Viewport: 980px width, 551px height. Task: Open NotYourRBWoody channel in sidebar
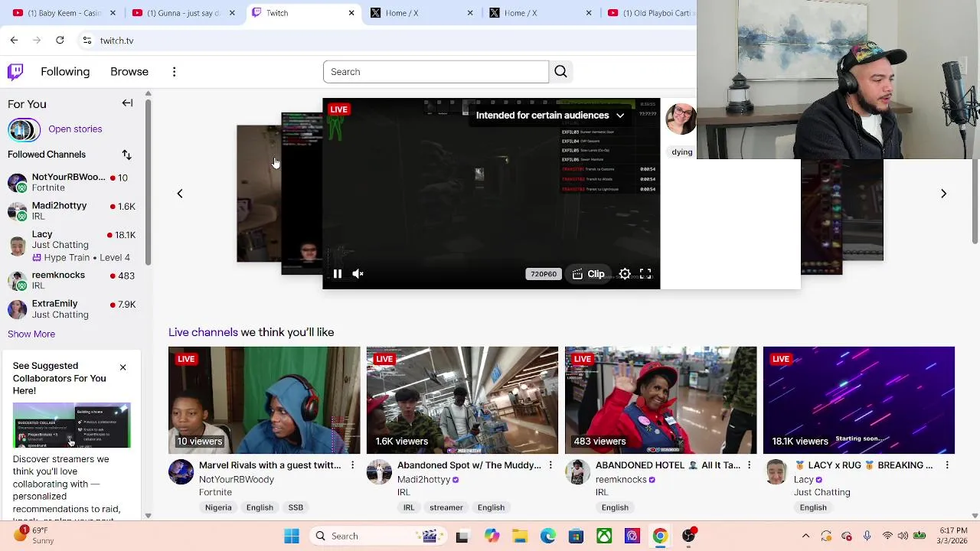73,182
